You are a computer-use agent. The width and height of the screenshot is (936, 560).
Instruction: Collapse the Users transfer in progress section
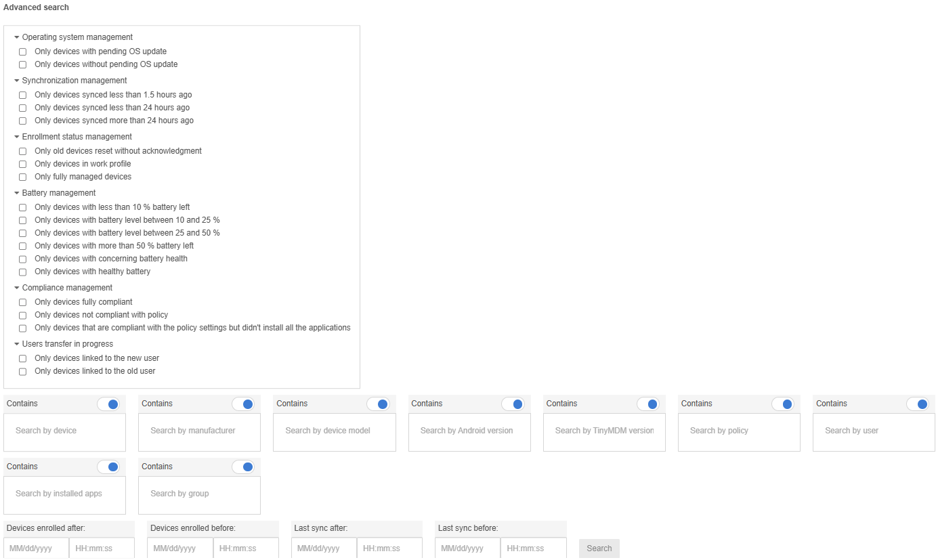tap(17, 344)
